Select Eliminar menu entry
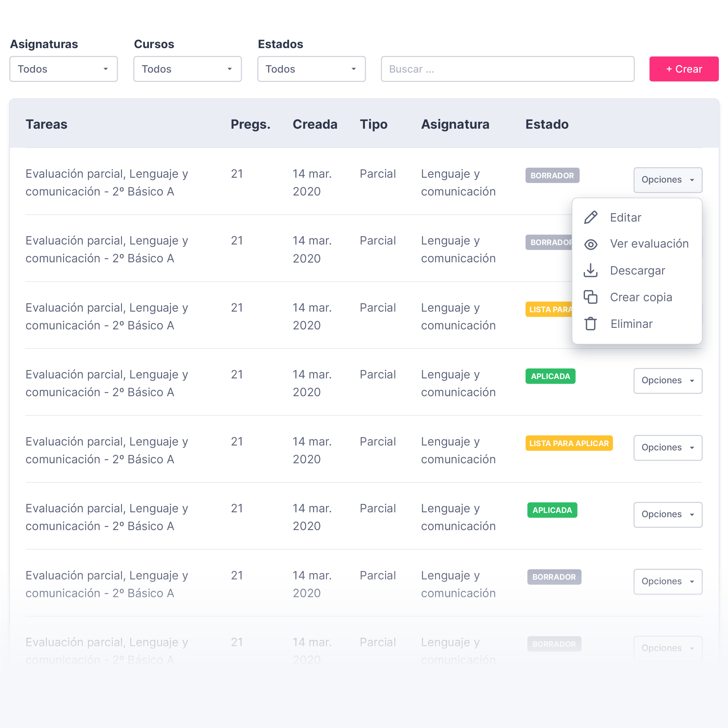 pyautogui.click(x=637, y=324)
